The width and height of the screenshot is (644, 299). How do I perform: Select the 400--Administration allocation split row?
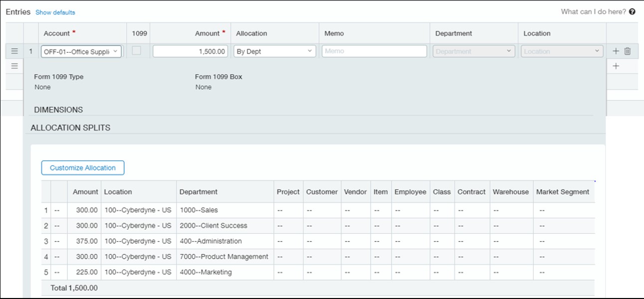coord(219,241)
